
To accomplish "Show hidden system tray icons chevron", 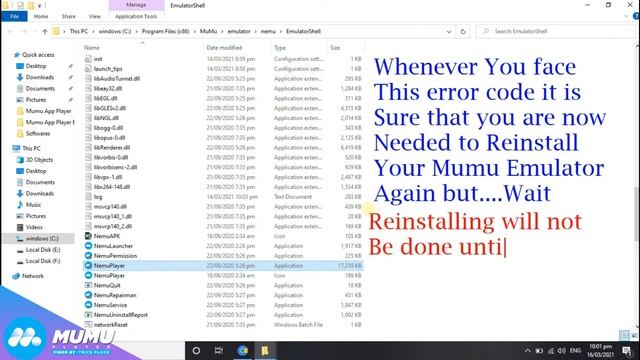I will [x=528, y=351].
